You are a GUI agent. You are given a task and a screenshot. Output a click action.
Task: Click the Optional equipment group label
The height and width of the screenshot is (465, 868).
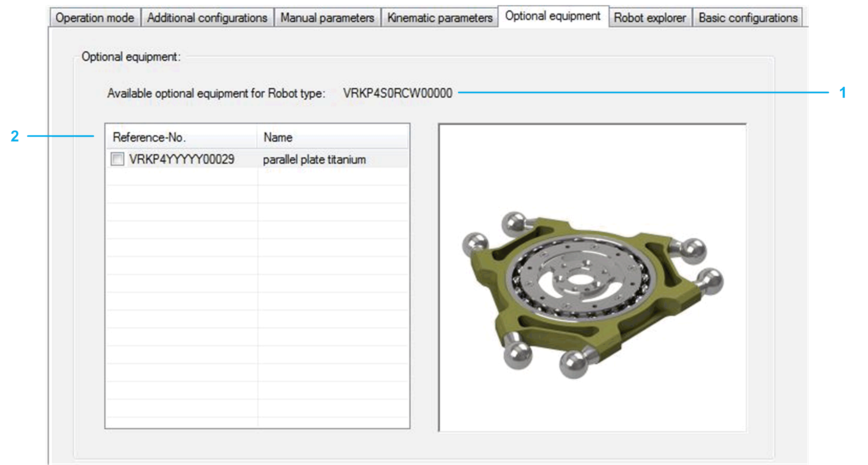[x=131, y=57]
